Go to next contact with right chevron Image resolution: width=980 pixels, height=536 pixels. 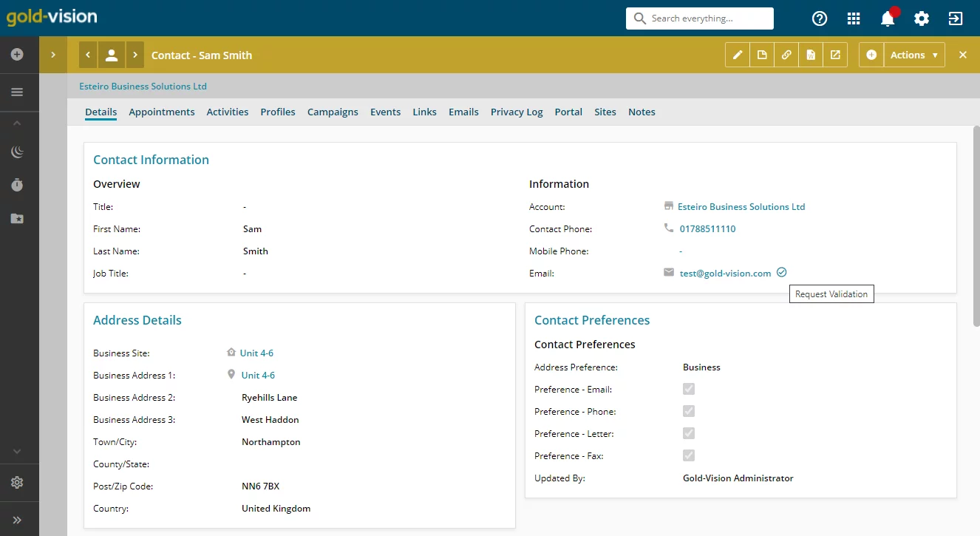[x=135, y=55]
